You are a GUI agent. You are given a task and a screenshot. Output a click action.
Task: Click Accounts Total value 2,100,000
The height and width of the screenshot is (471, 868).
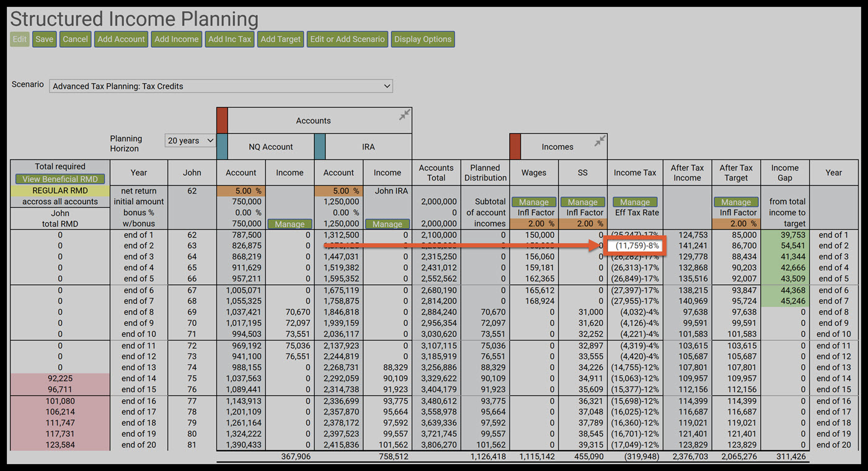pos(438,235)
